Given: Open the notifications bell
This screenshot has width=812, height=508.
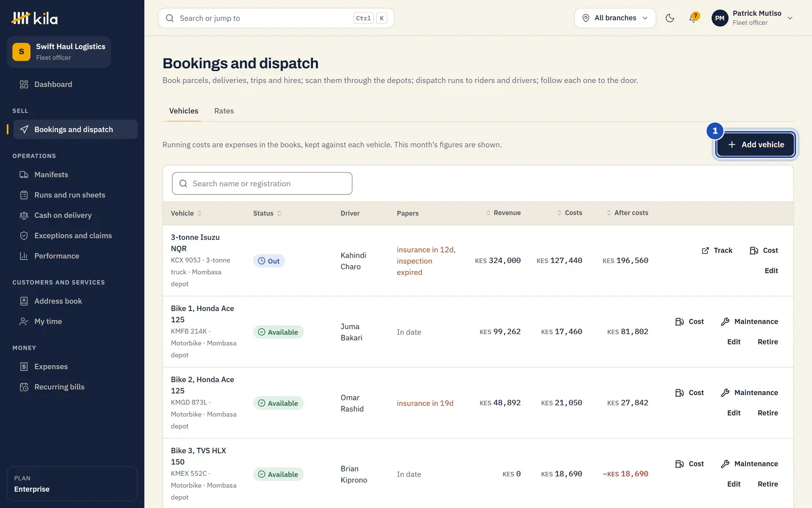Looking at the screenshot, I should pos(694,18).
